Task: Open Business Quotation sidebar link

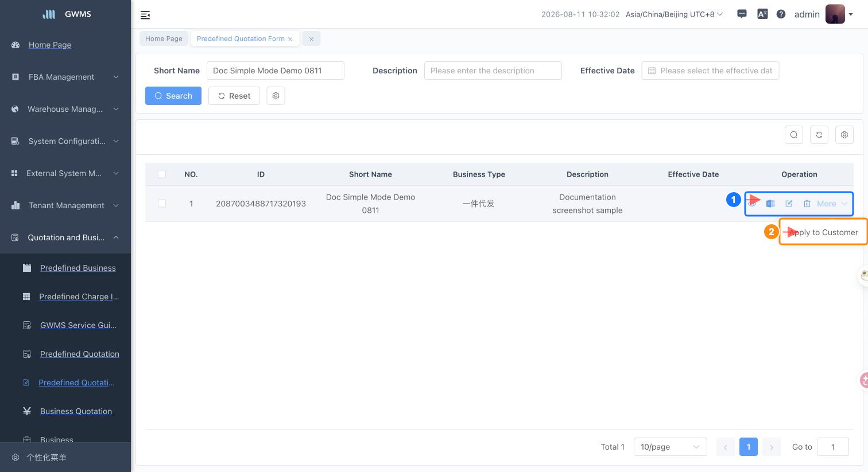Action: pos(76,411)
